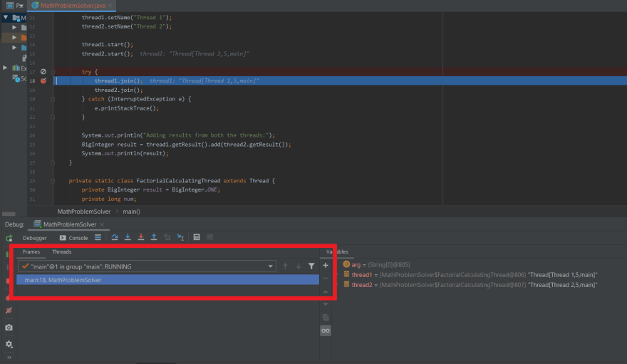Close the MathProblemSolver.java editor tab
The image size is (627, 364).
[x=110, y=6]
